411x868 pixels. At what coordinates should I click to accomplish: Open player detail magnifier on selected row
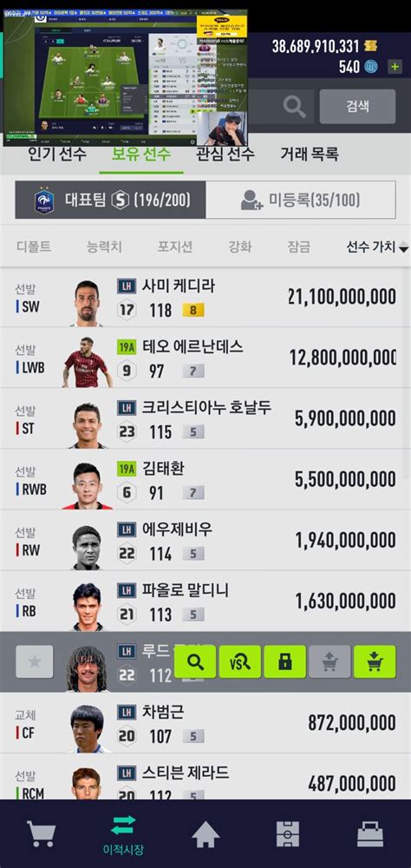[x=195, y=661]
